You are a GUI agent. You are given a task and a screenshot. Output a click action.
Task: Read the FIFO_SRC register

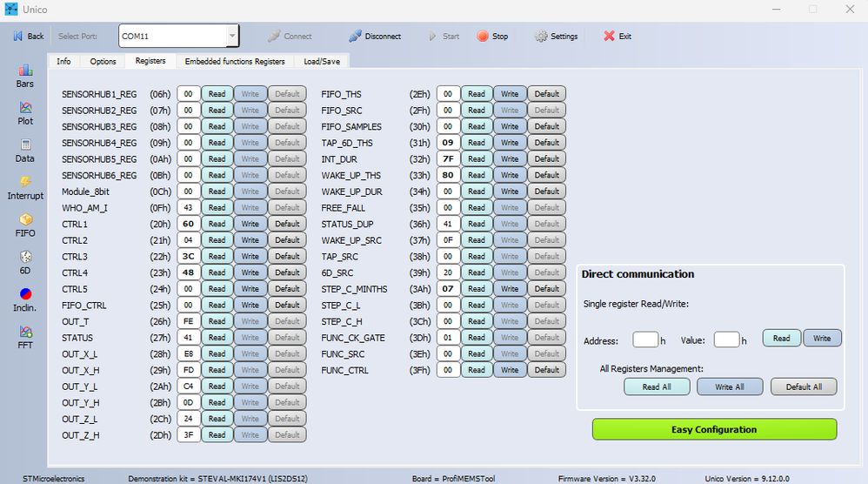477,111
